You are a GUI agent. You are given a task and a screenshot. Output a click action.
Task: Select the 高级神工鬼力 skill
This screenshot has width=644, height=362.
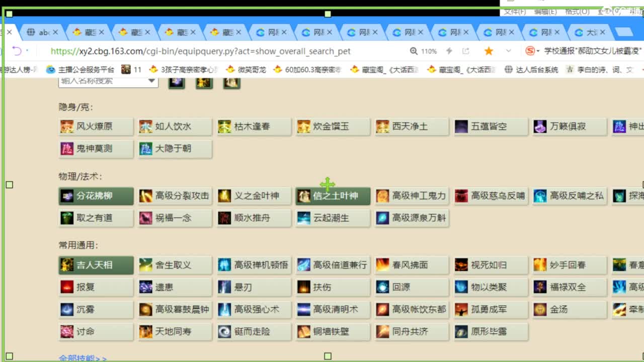pos(412,196)
